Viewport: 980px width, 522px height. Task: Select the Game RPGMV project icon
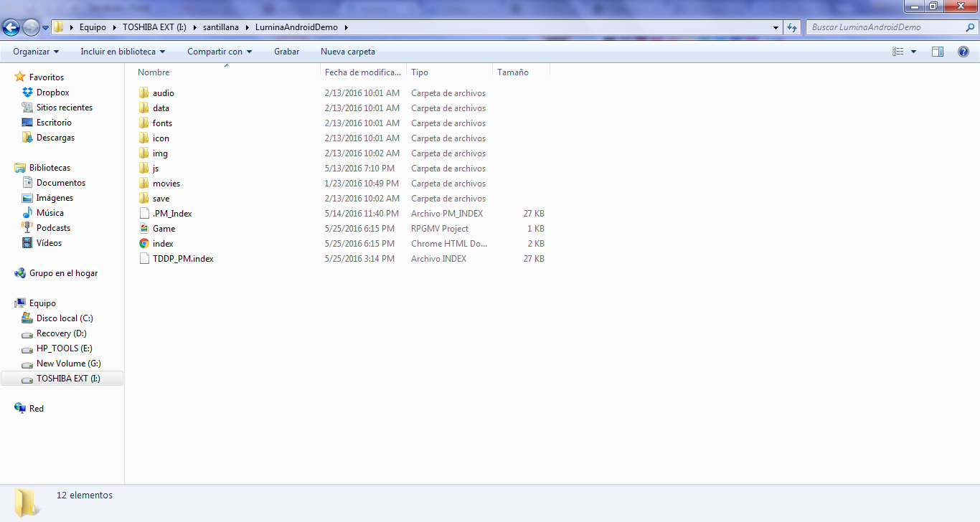coord(144,229)
